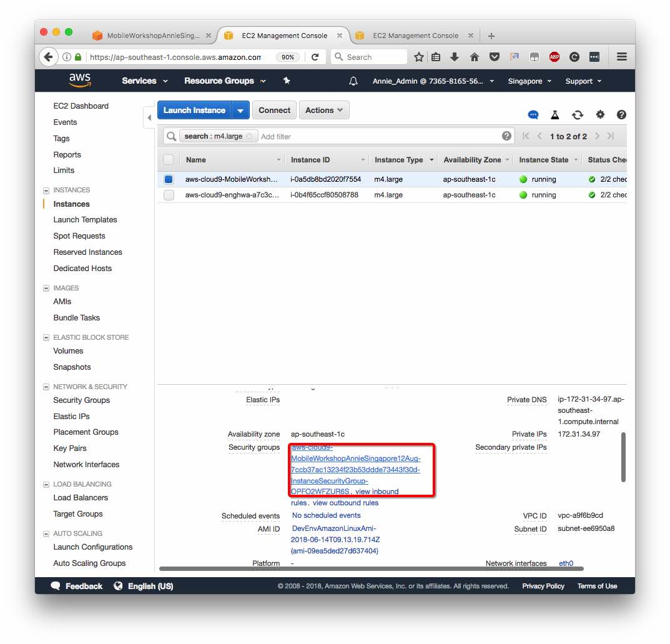Image resolution: width=670 pixels, height=644 pixels.
Task: Open the Support dropdown
Action: (583, 81)
